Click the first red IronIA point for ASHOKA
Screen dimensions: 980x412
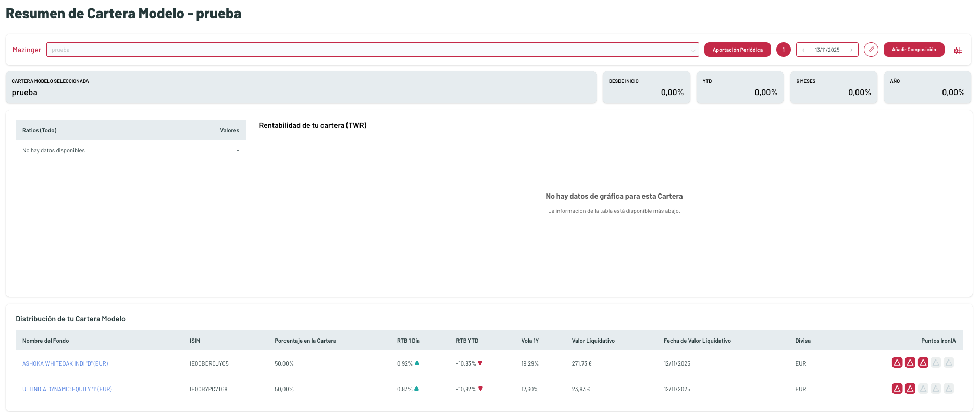pyautogui.click(x=897, y=362)
